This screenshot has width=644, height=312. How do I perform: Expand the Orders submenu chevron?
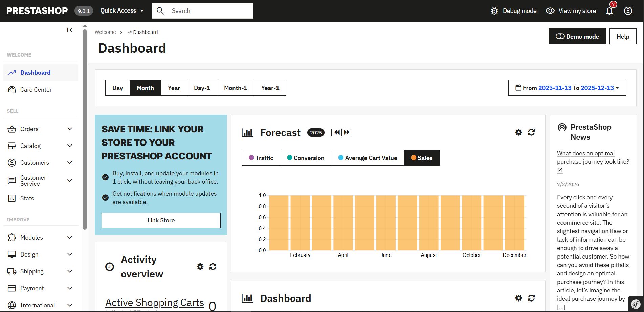[x=70, y=129]
